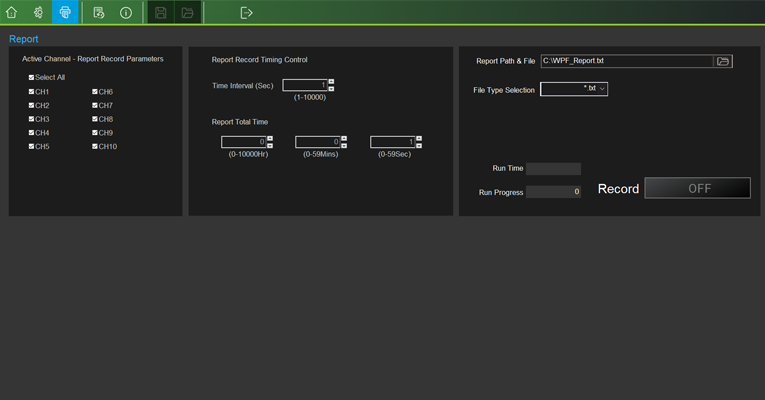Image resolution: width=765 pixels, height=400 pixels.
Task: Increase the Report Total Time seconds
Action: [418, 138]
